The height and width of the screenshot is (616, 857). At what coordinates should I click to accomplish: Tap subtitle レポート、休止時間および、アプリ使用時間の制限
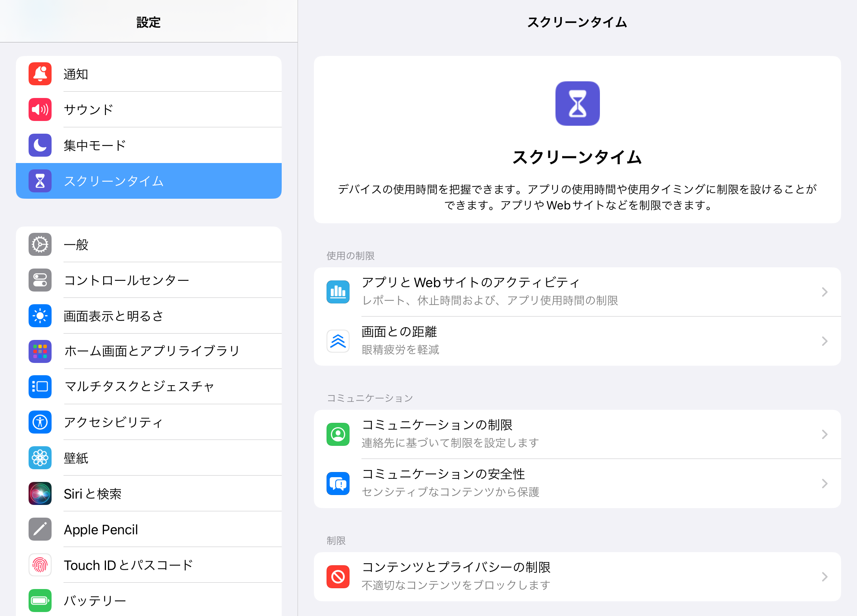tap(490, 301)
